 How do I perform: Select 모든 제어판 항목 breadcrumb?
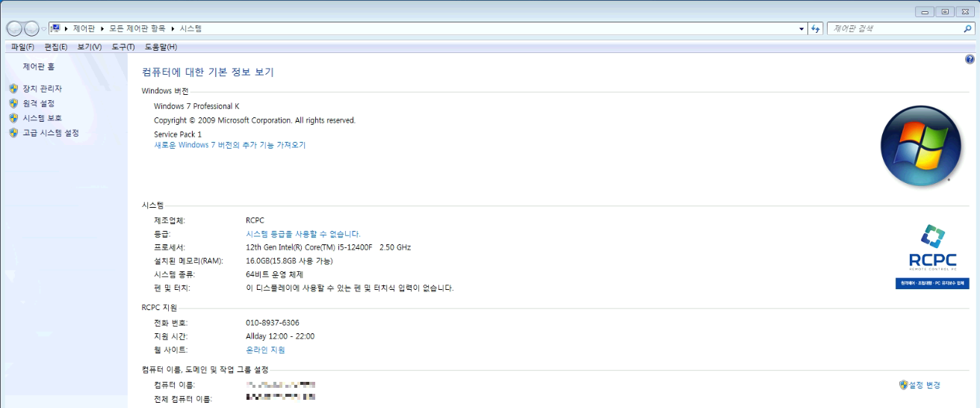(137, 28)
